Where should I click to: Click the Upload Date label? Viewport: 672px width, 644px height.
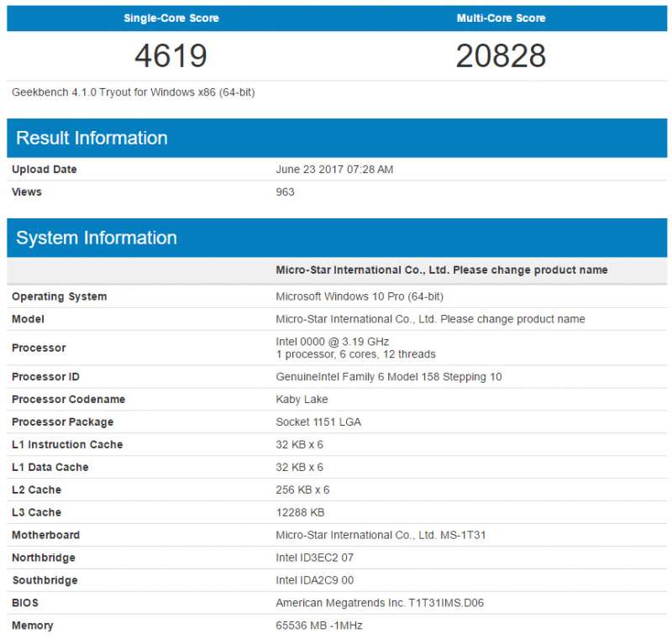(x=45, y=170)
